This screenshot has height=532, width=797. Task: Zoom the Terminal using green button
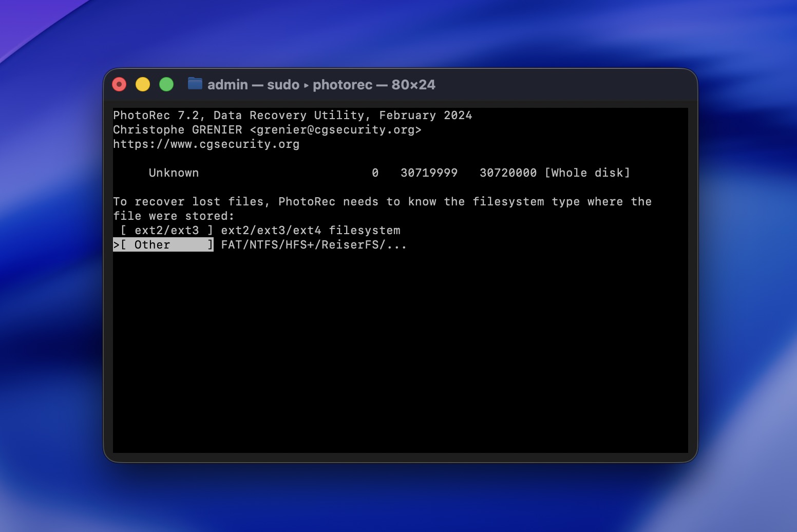(x=166, y=84)
